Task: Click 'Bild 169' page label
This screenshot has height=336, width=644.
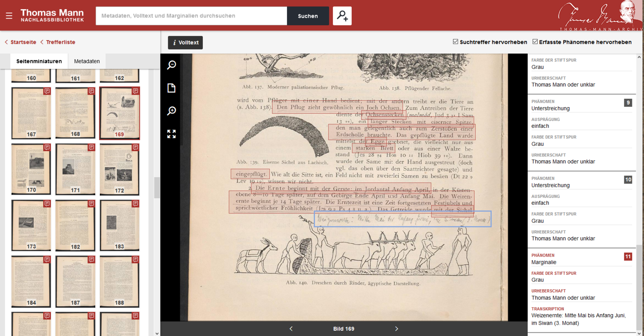Action: [x=344, y=329]
